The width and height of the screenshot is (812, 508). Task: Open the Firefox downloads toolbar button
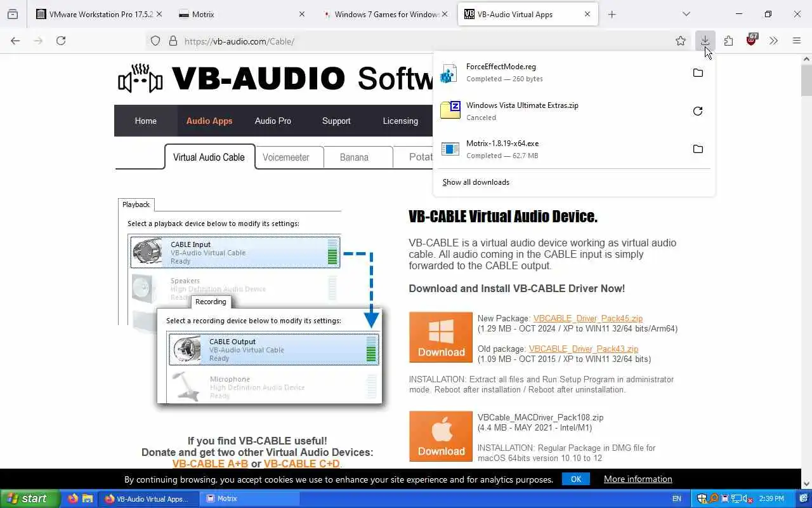(x=705, y=41)
